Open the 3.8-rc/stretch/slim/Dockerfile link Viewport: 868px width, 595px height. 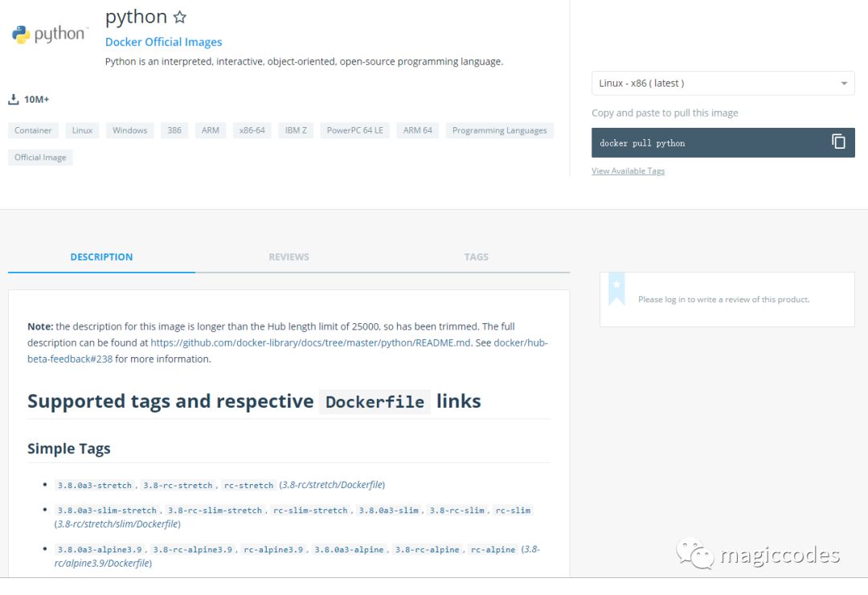(117, 524)
